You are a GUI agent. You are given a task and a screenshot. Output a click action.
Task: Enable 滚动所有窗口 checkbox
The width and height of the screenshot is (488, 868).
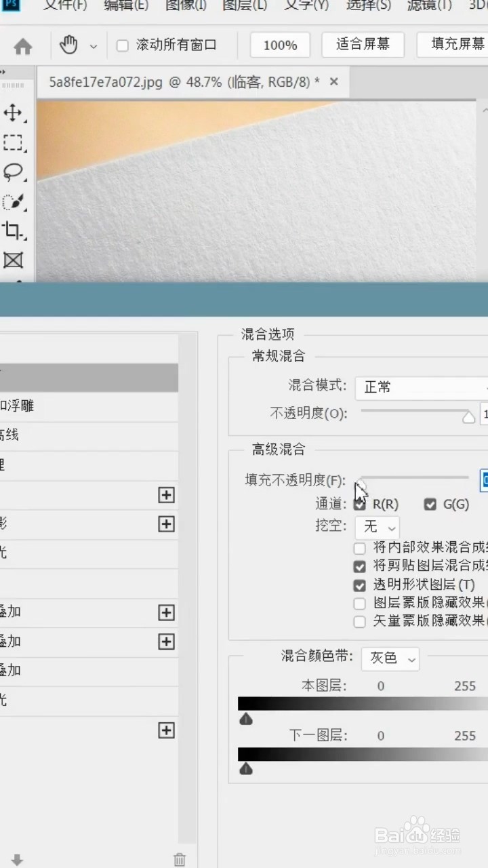coord(123,45)
